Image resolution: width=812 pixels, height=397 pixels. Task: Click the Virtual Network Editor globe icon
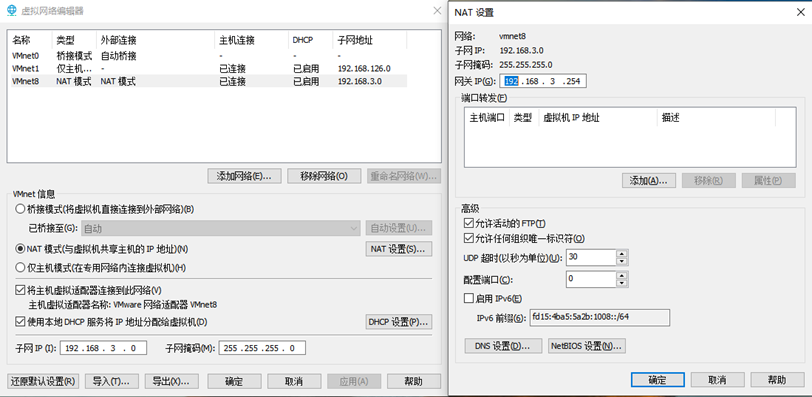point(11,10)
